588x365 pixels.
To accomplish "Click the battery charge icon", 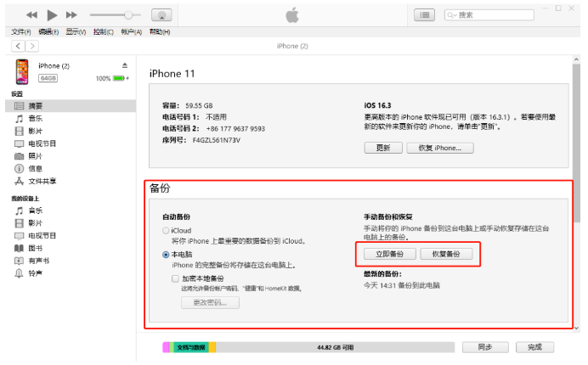I will (x=119, y=78).
